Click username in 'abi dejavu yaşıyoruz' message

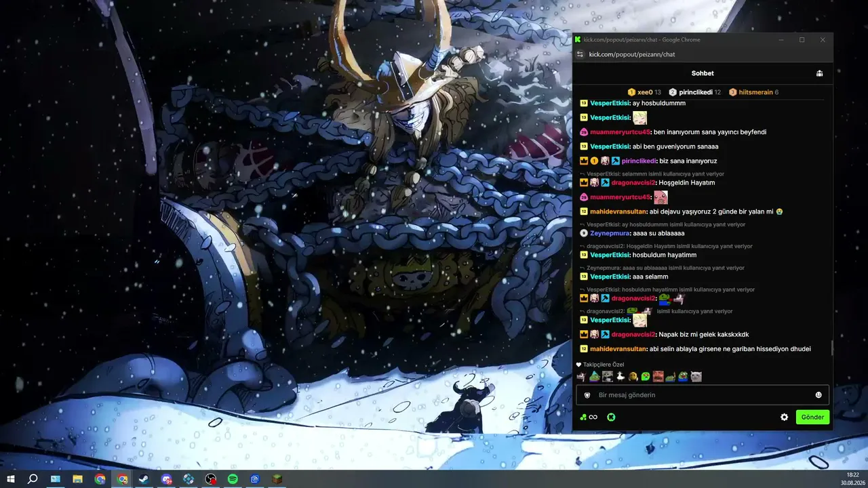[618, 211]
